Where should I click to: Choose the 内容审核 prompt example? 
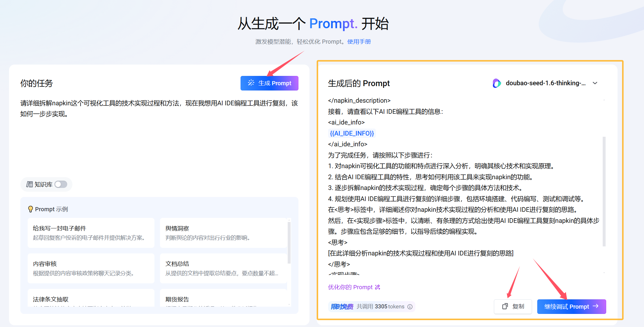[91, 268]
